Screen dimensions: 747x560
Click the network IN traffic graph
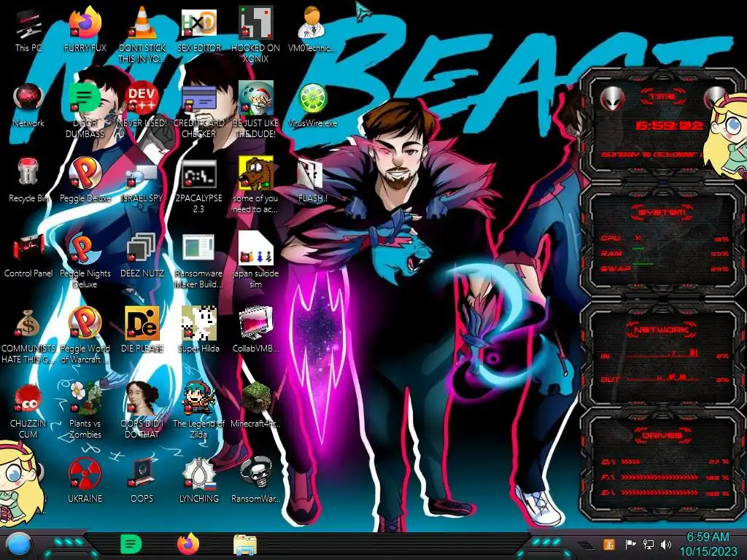664,354
